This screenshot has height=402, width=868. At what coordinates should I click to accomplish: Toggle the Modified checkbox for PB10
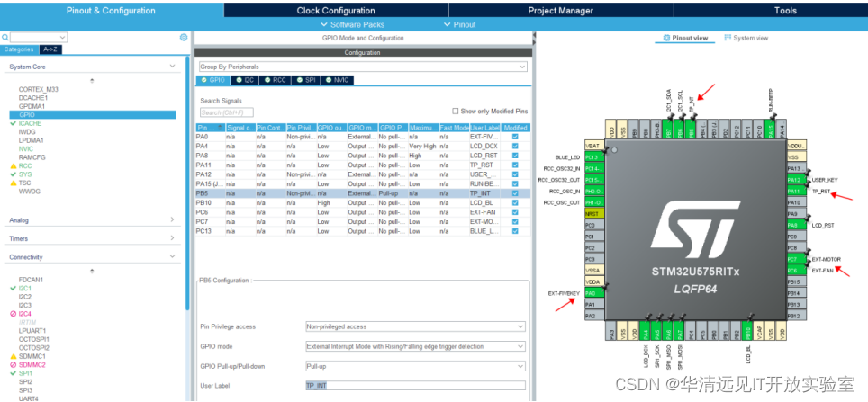coord(515,202)
